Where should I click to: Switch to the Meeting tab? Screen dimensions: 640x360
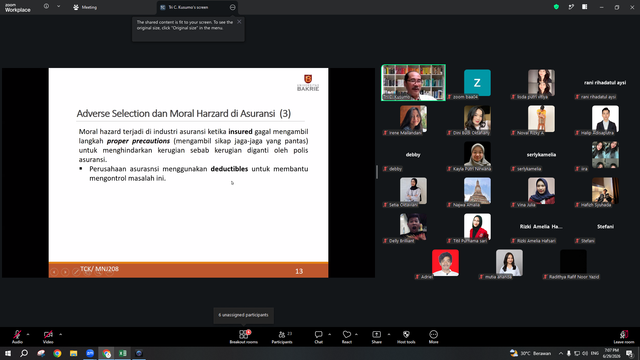click(85, 7)
